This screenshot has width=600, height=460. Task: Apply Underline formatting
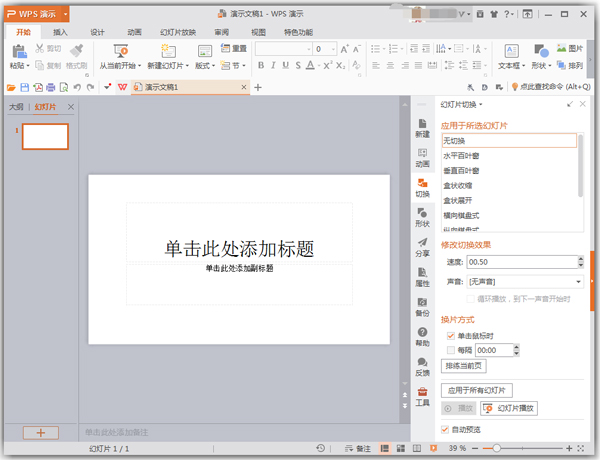(x=285, y=65)
